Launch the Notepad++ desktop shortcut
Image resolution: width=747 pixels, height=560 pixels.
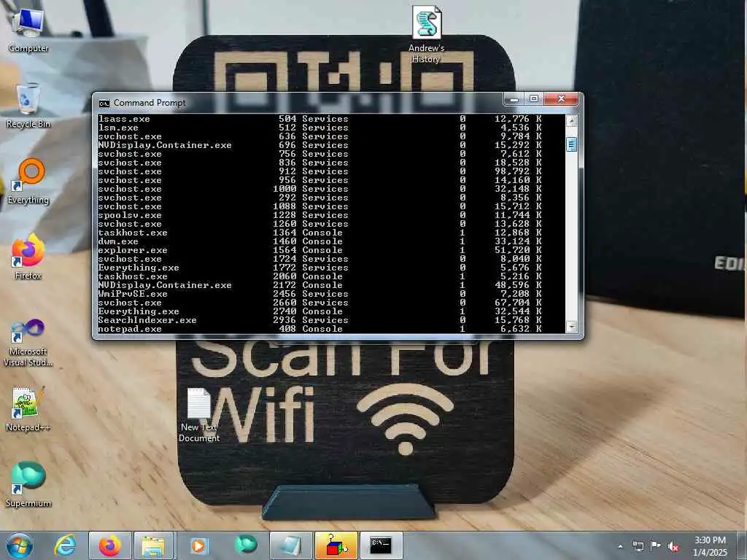coord(28,410)
